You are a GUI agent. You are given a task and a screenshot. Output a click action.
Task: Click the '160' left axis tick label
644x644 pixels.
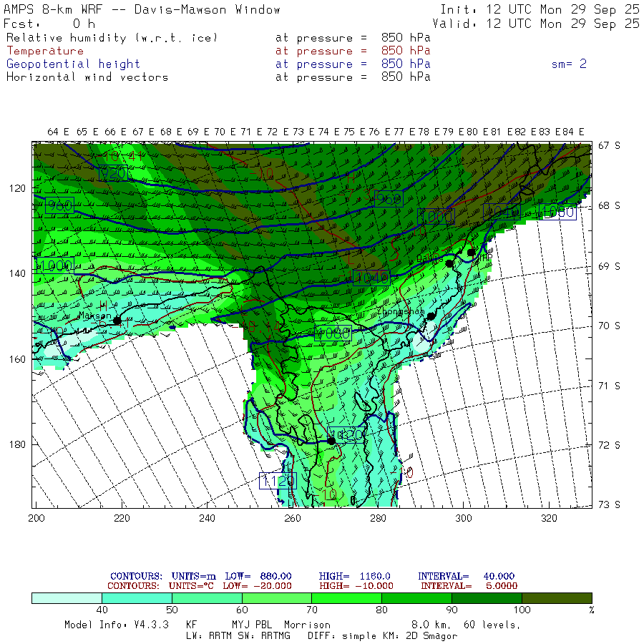[17, 359]
